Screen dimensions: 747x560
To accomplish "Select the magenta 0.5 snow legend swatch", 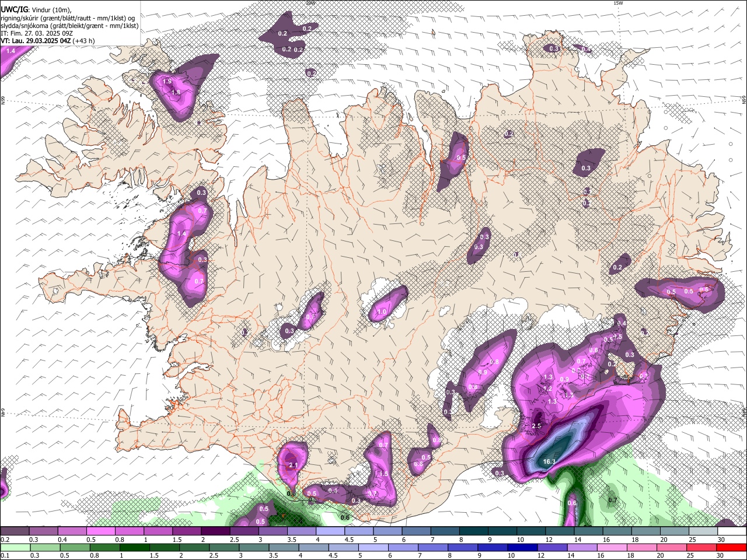I will (100, 531).
